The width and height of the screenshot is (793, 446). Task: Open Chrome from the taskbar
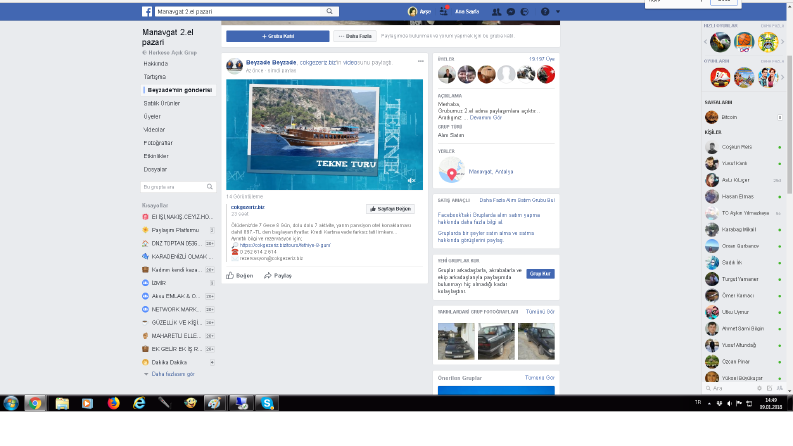(35, 403)
